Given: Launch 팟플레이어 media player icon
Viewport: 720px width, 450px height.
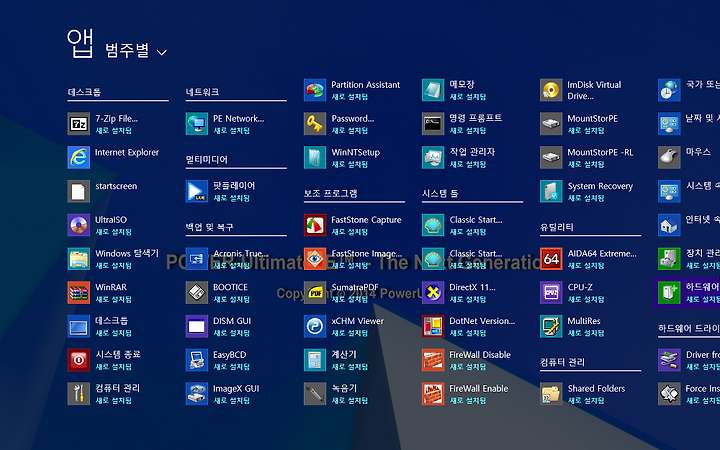Looking at the screenshot, I should coord(197,191).
